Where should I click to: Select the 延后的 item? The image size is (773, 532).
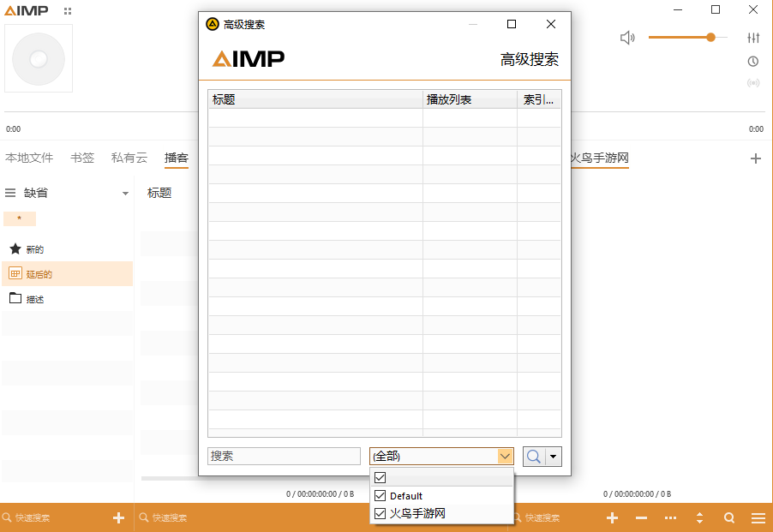[67, 274]
